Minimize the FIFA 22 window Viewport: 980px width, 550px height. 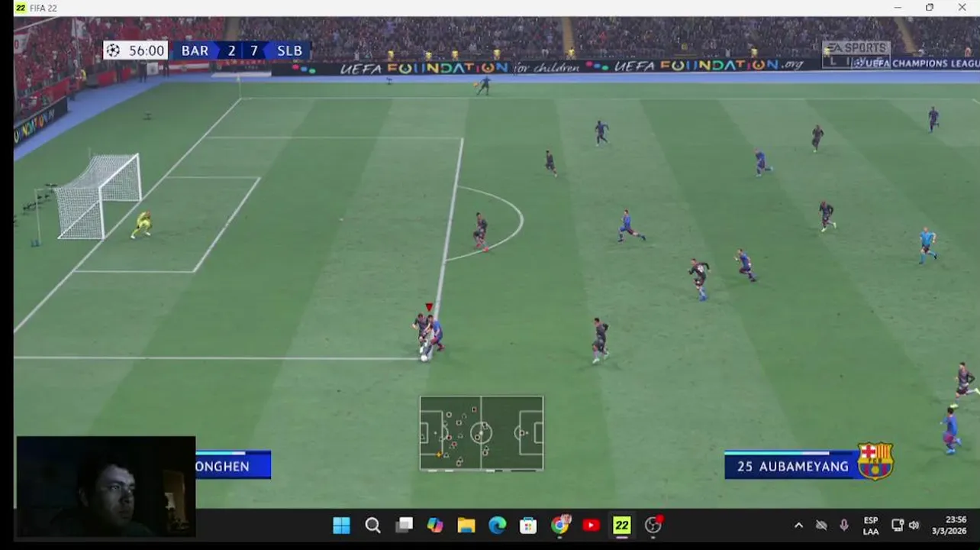898,8
